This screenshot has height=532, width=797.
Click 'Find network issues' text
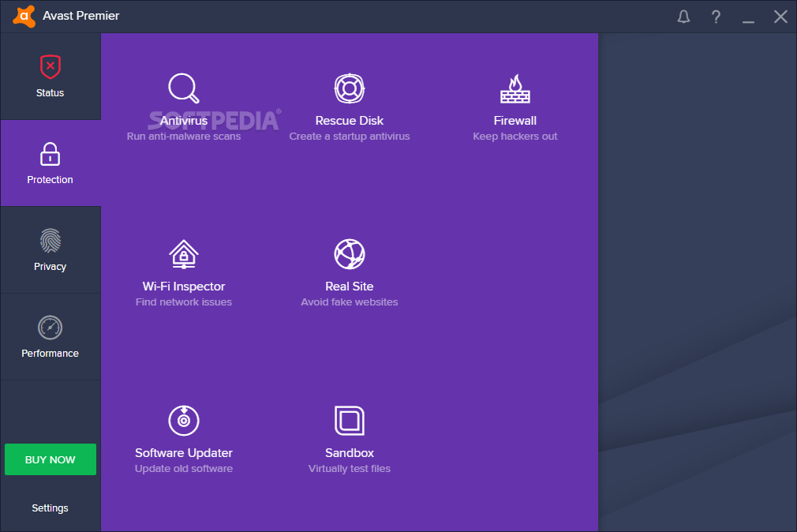click(184, 302)
